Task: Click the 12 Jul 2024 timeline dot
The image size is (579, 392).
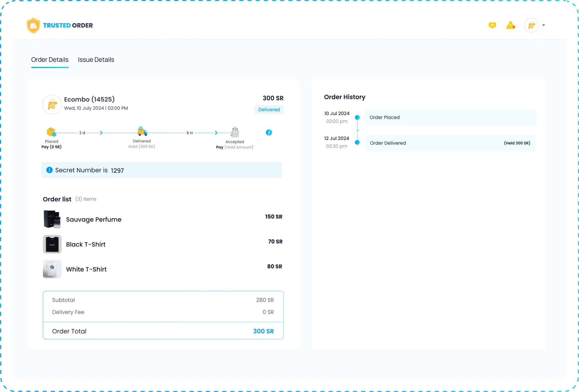Action: coord(357,142)
